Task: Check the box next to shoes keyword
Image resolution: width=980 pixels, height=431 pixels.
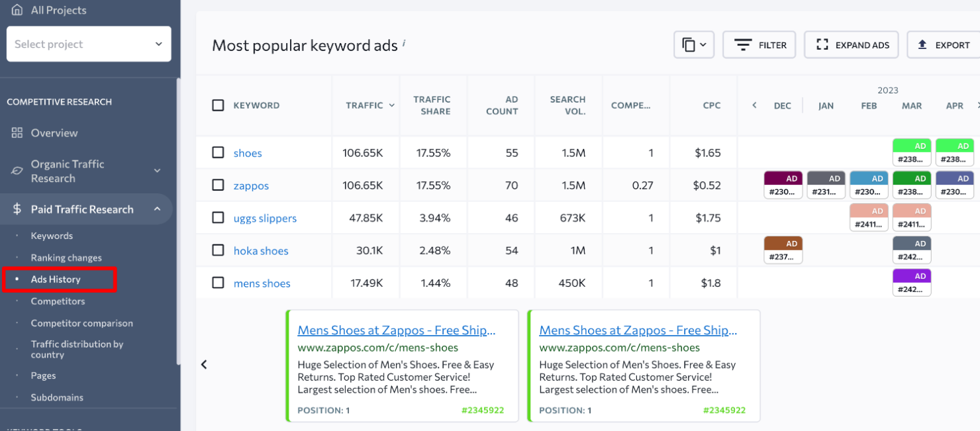Action: coord(219,152)
